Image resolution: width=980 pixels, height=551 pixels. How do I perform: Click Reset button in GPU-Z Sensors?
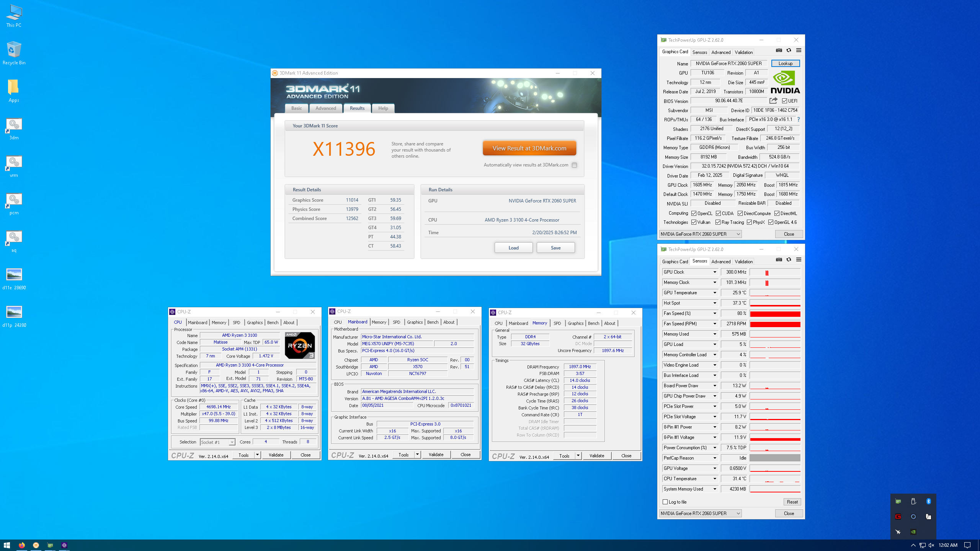pyautogui.click(x=792, y=502)
